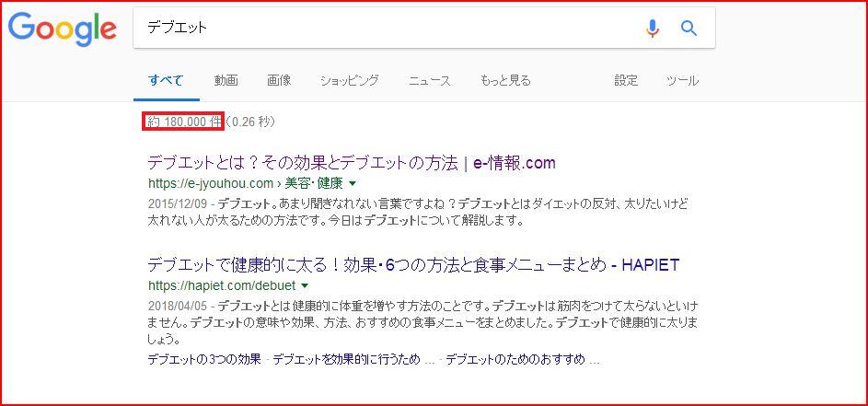This screenshot has height=406, width=868.
Task: Open the HAPIET result title link
Action: tap(413, 265)
